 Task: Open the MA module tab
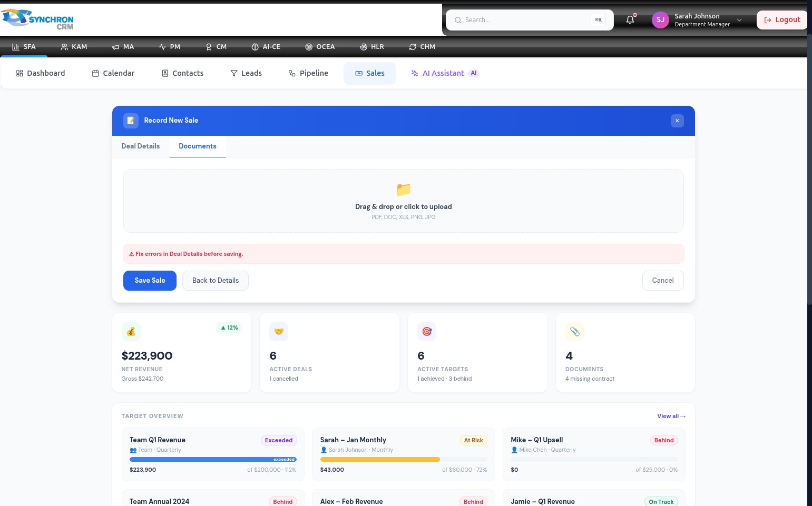click(x=123, y=47)
